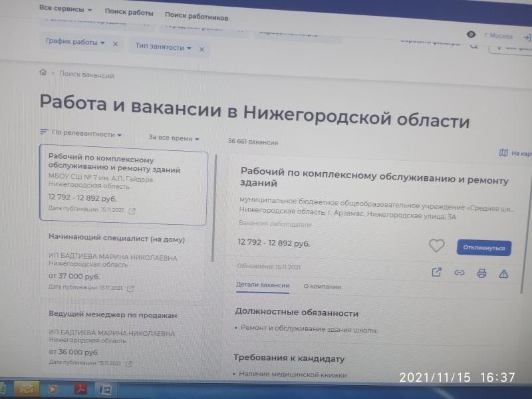Image resolution: width=532 pixels, height=399 pixels.
Task: Go to Поиск работников section
Action: tap(196, 16)
